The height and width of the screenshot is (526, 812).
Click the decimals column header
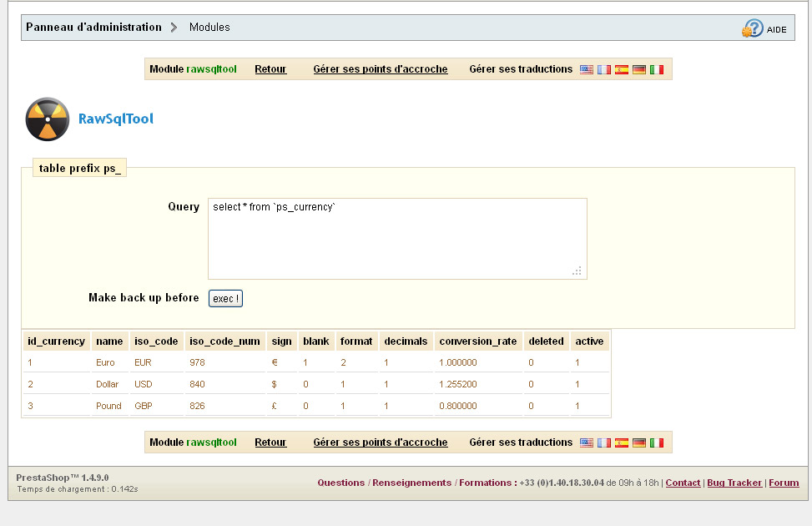(406, 341)
